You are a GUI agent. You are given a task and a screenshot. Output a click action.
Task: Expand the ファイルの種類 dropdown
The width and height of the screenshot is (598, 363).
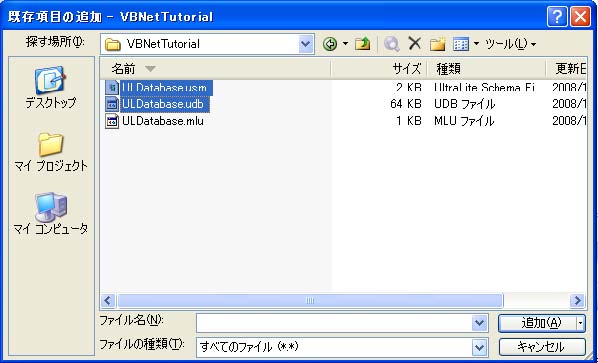(480, 347)
